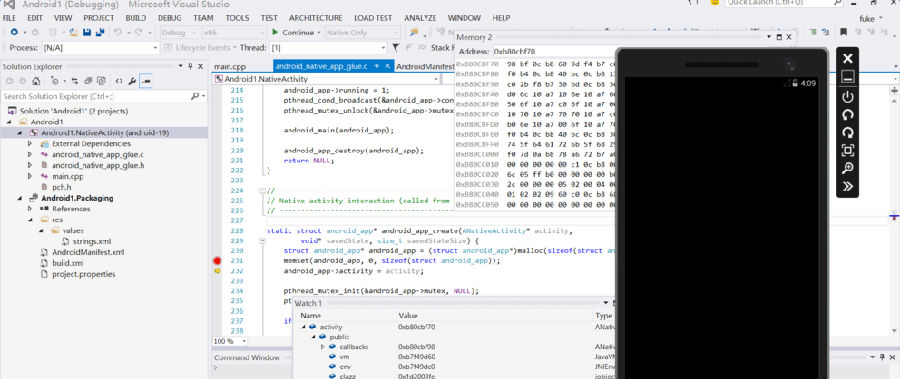900x379 pixels.
Task: Rotate the emulator left
Action: tap(847, 115)
